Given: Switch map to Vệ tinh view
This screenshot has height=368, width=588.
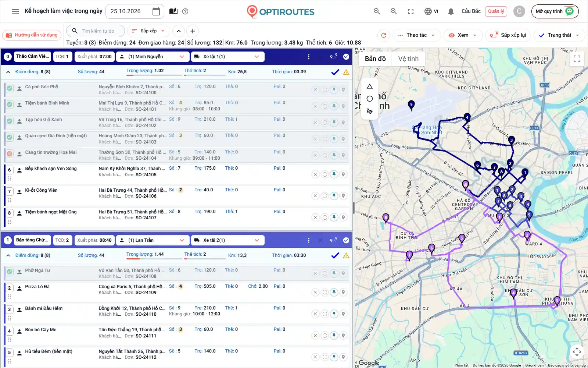Looking at the screenshot, I should tap(408, 59).
